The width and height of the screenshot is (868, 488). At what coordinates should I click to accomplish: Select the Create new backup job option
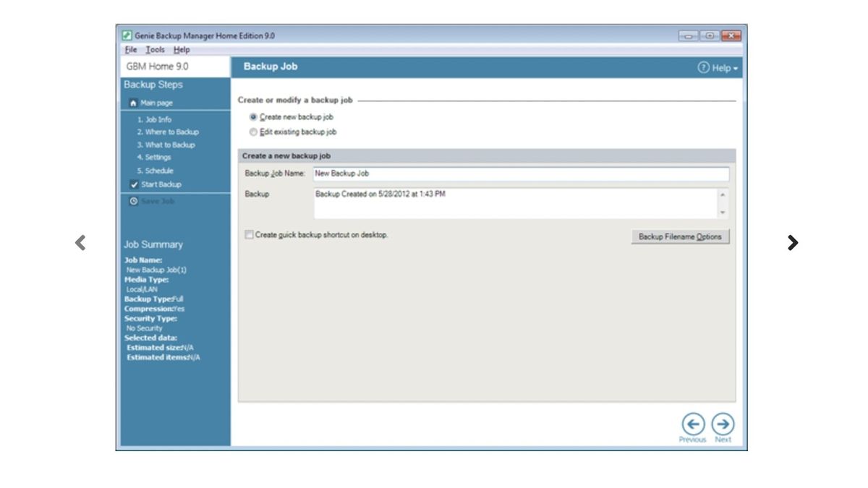click(x=253, y=119)
